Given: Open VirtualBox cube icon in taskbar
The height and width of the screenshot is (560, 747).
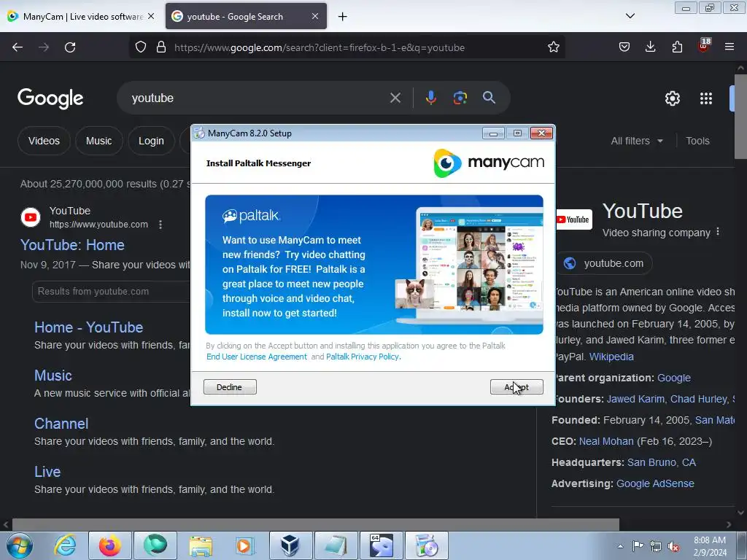Looking at the screenshot, I should pyautogui.click(x=290, y=545).
